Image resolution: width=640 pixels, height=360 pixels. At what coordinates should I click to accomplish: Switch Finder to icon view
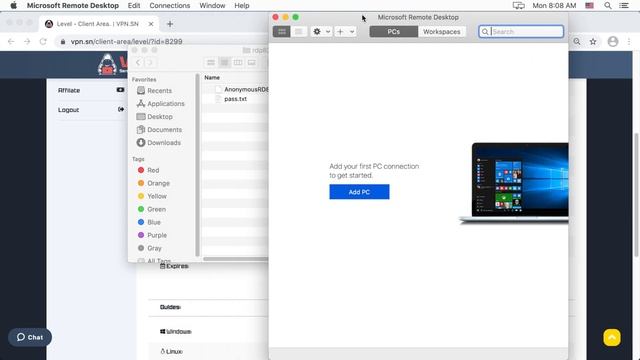(x=211, y=62)
